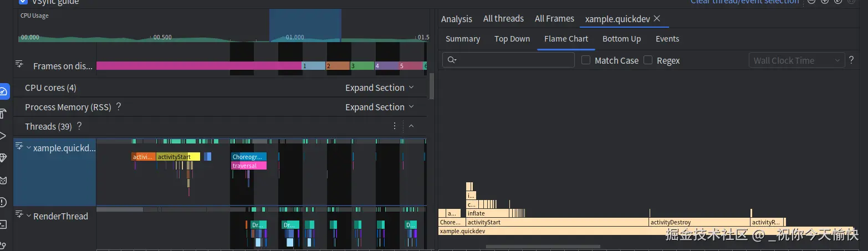Click the Chore... block in flame chart
The width and height of the screenshot is (868, 251).
point(452,222)
